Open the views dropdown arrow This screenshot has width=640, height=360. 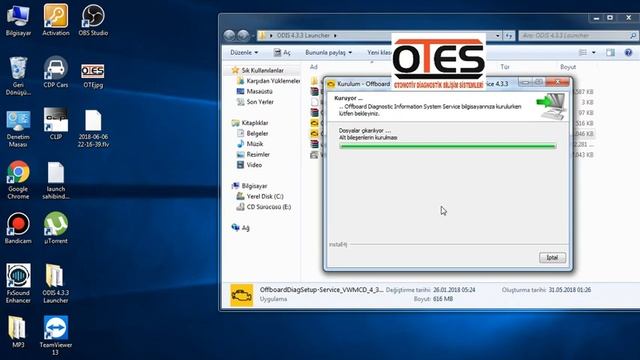593,53
